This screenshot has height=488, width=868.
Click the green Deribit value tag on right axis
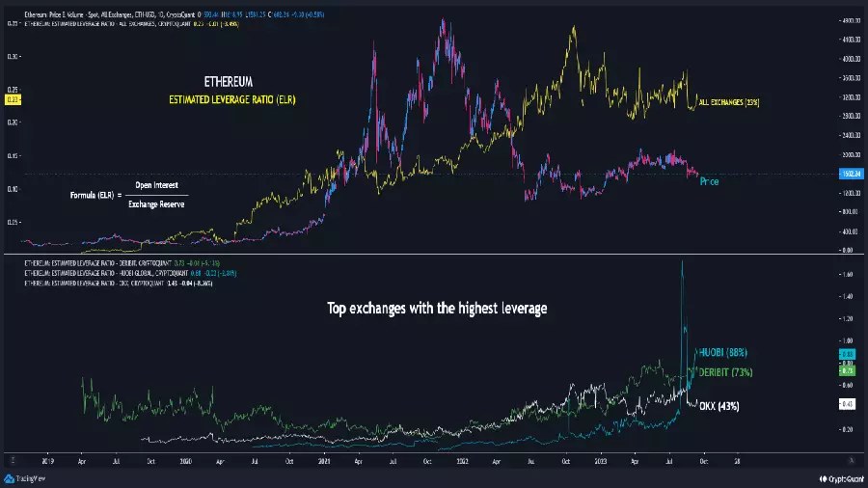(848, 370)
